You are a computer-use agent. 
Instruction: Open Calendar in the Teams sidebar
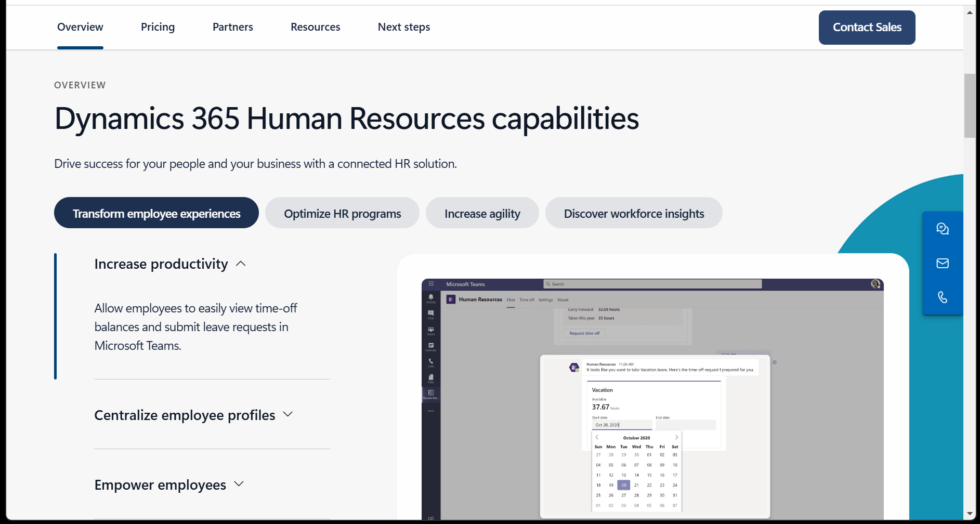click(430, 344)
